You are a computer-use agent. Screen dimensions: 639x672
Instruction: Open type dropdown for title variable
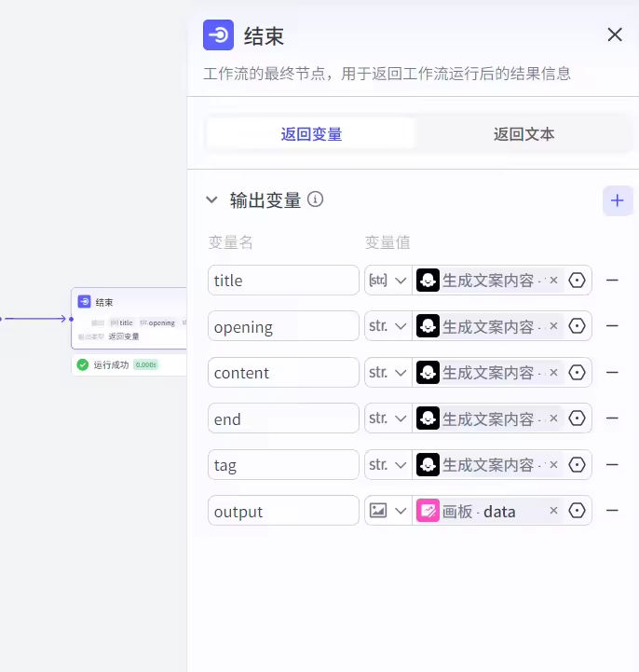tap(388, 280)
